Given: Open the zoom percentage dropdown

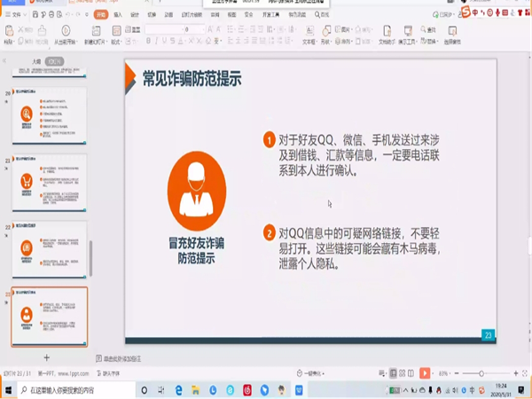Looking at the screenshot, I should tap(442, 373).
